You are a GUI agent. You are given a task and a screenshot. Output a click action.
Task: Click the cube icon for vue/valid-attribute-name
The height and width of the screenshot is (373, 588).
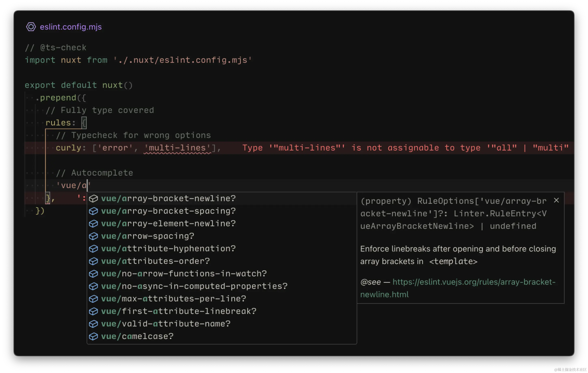click(x=93, y=324)
